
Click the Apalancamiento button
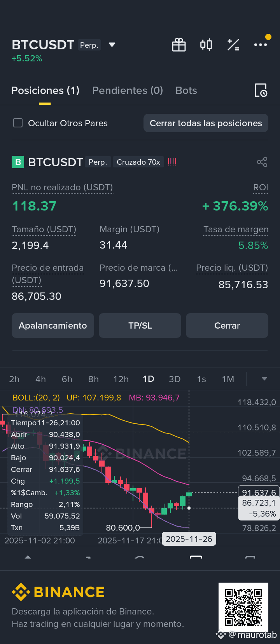click(x=53, y=325)
